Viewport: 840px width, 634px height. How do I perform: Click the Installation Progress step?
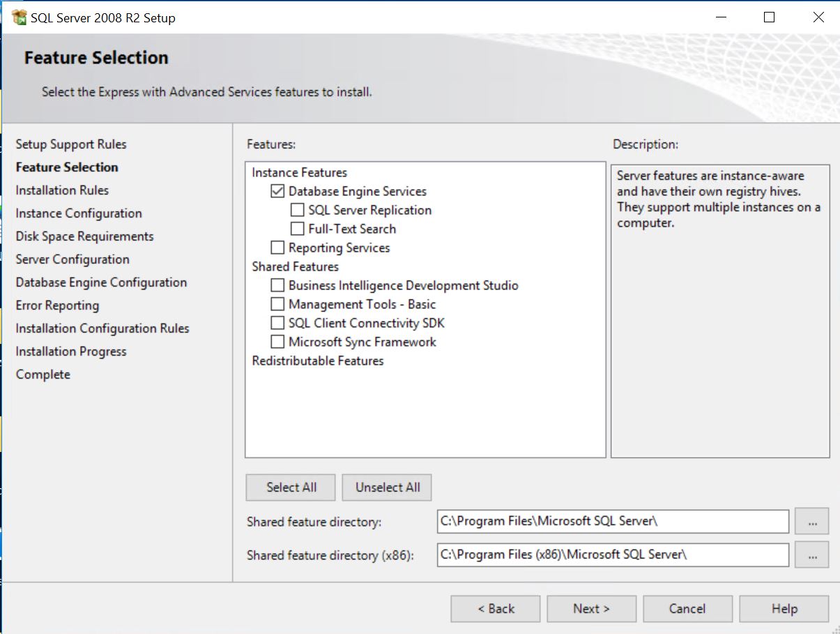click(x=71, y=352)
